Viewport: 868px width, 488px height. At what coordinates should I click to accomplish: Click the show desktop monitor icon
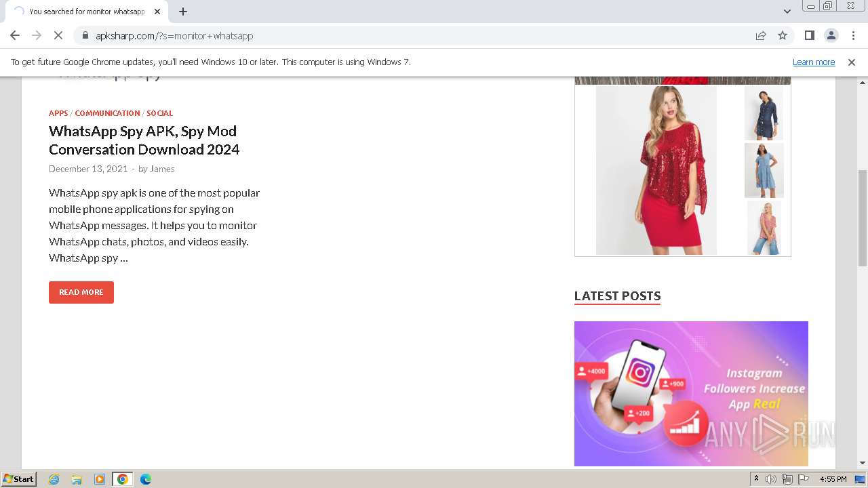(x=860, y=479)
